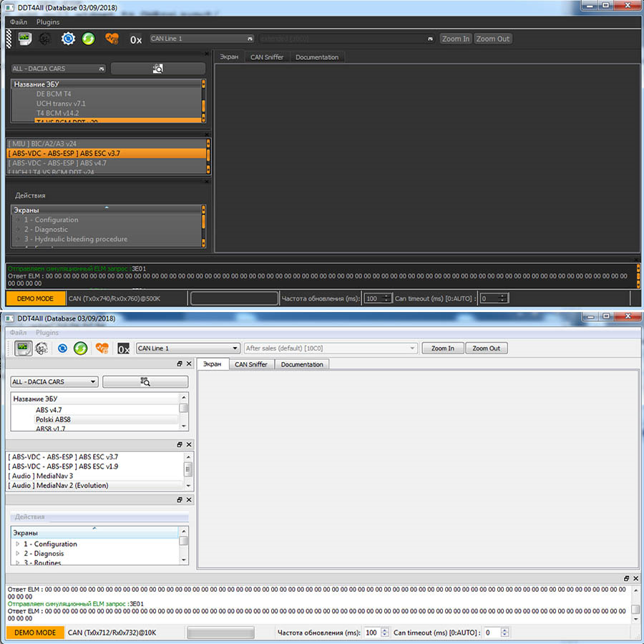Viewport: 644px width, 644px height.
Task: Click Zoom In button in dark window
Action: [456, 39]
